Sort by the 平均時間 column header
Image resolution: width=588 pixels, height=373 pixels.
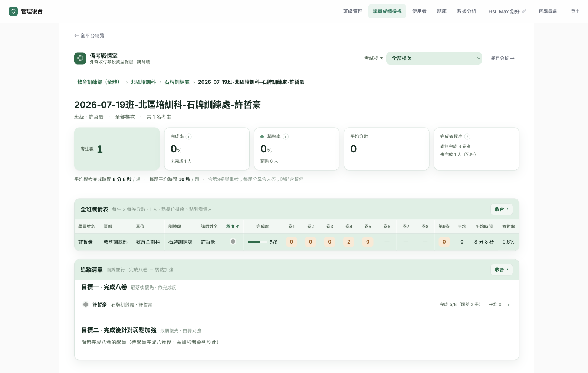tap(484, 226)
